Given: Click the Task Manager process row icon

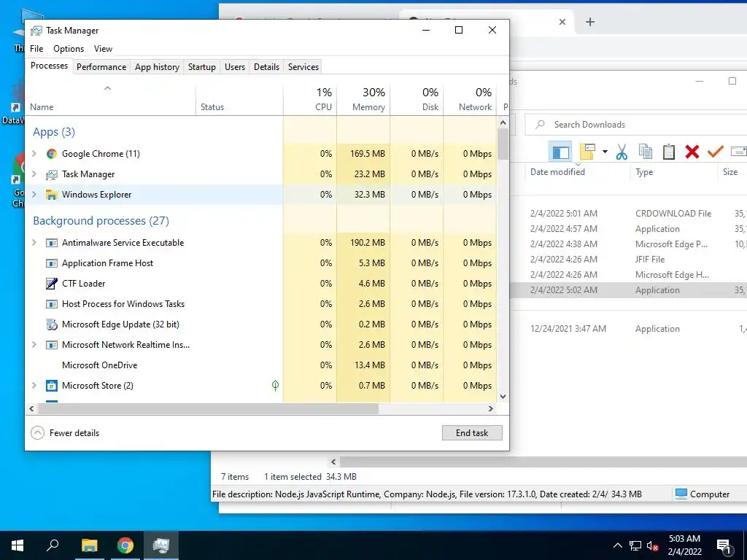Looking at the screenshot, I should point(52,174).
